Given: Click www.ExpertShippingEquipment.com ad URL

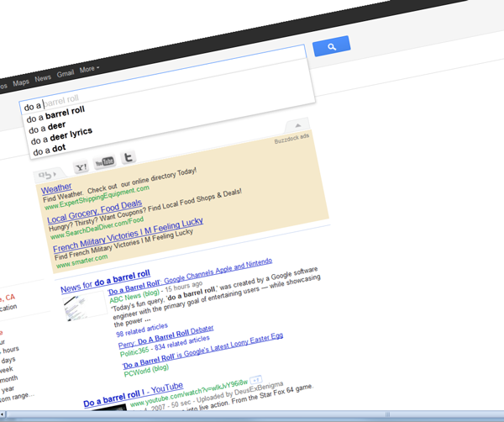Looking at the screenshot, I should [97, 198].
